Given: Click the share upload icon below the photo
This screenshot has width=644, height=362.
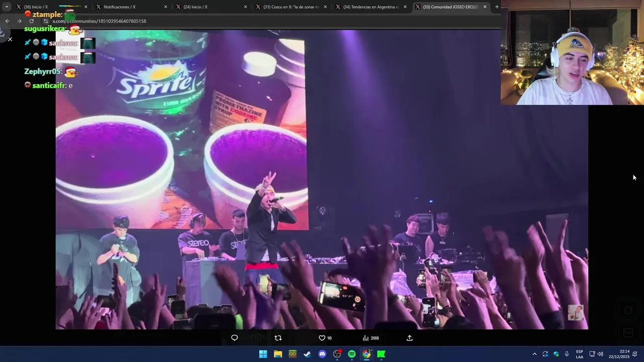Looking at the screenshot, I should tap(410, 338).
